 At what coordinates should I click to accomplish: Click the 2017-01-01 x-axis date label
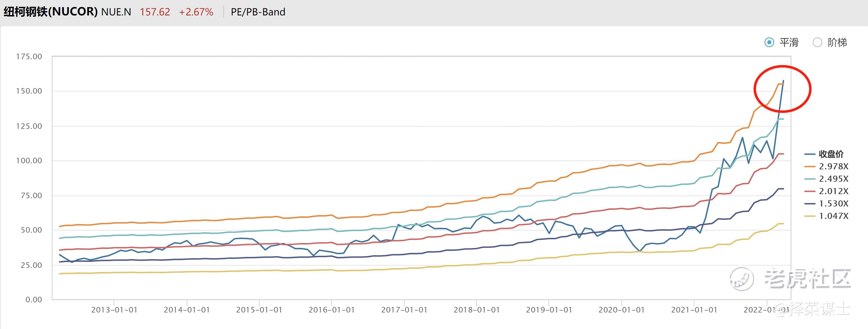point(404,310)
